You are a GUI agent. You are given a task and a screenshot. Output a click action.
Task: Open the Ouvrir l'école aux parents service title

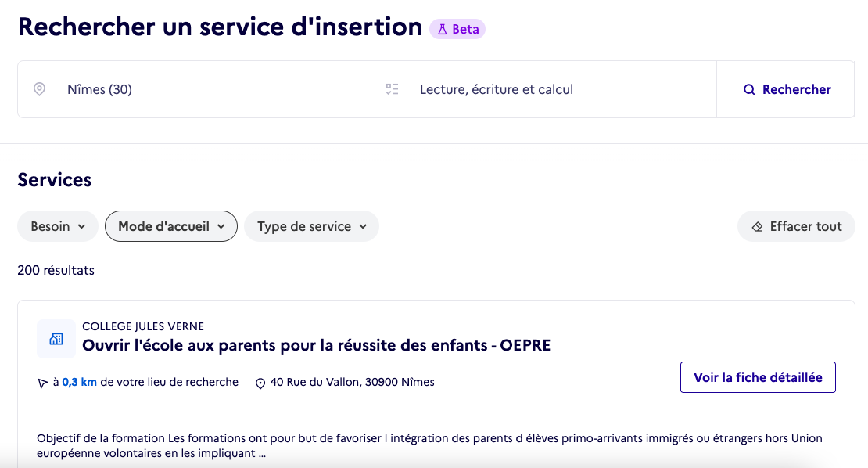click(317, 345)
